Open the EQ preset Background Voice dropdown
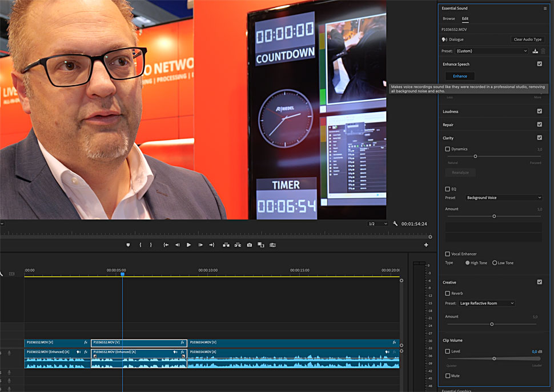 [x=503, y=198]
